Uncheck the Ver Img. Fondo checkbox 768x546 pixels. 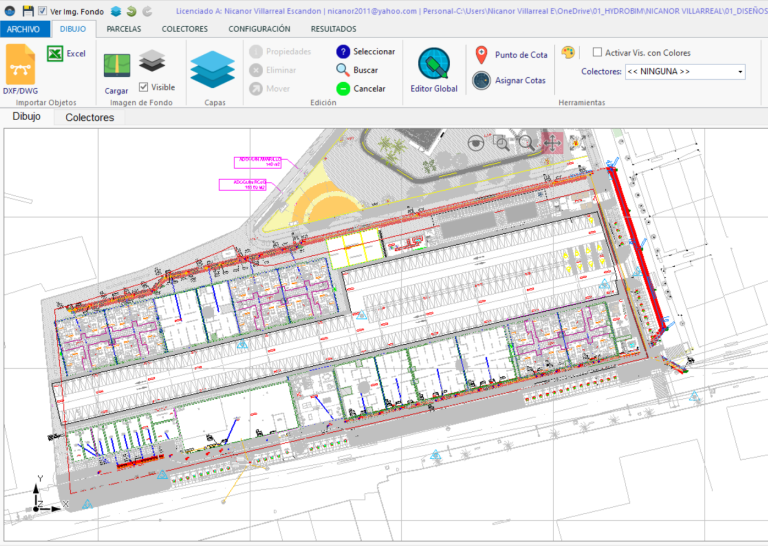pyautogui.click(x=42, y=11)
